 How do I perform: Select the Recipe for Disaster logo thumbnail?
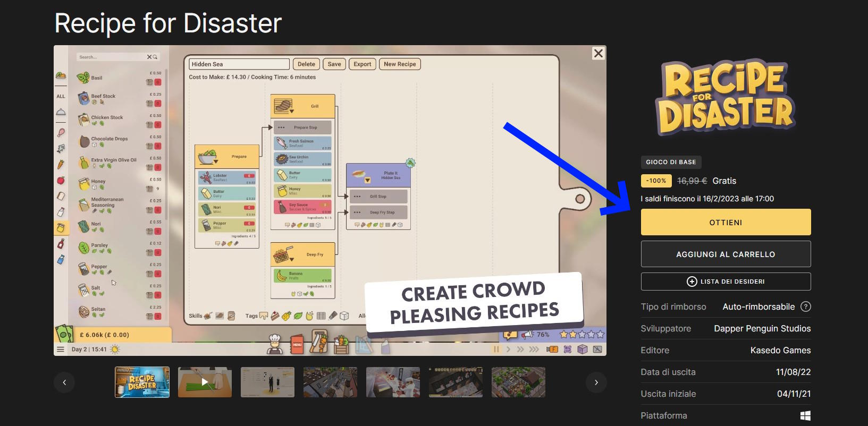(142, 382)
